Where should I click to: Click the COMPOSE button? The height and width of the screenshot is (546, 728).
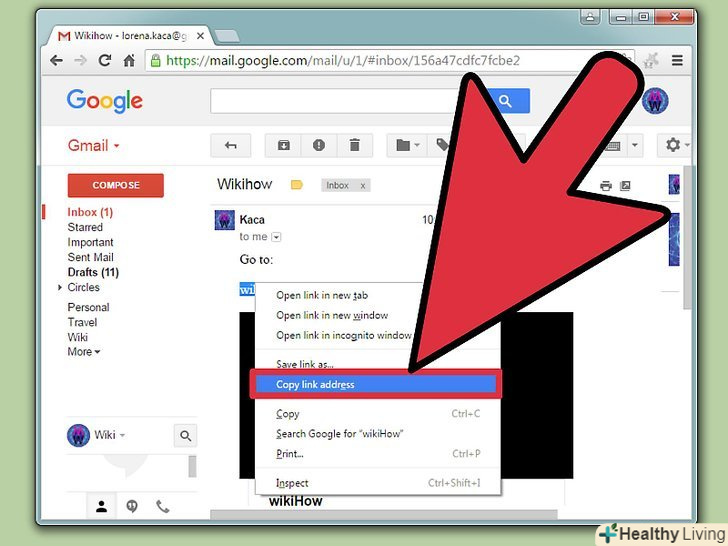116,185
